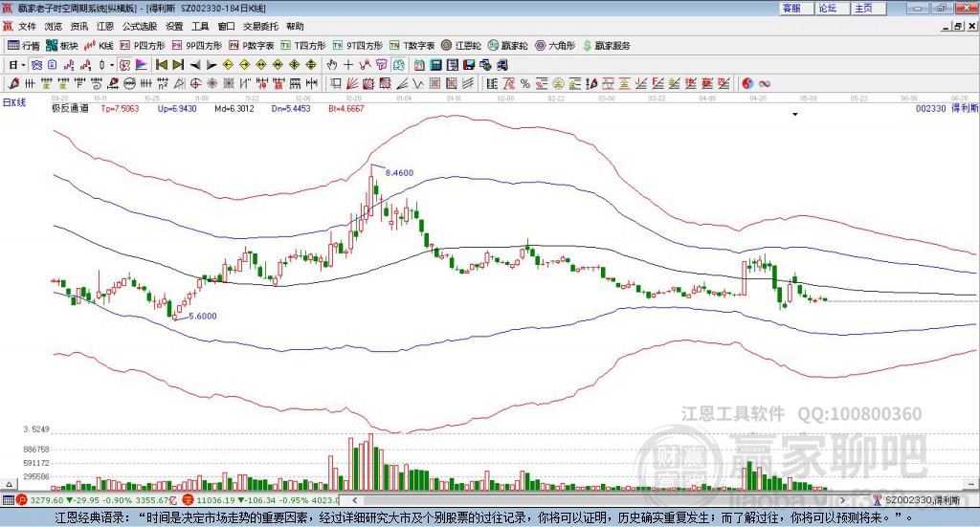This screenshot has width=980, height=527.
Task: Select the crosshair cursor tool
Action: (x=348, y=65)
